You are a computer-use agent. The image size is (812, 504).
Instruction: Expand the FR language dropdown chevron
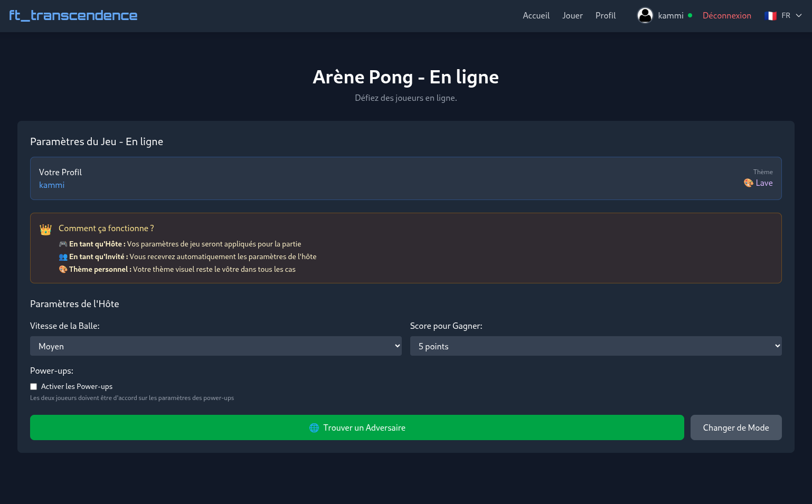click(x=799, y=16)
